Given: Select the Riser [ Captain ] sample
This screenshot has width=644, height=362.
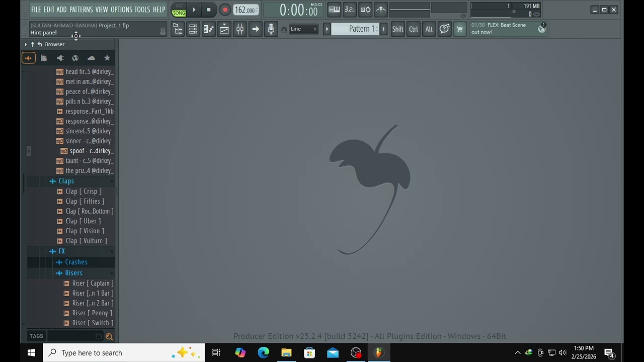Looking at the screenshot, I should click(93, 284).
